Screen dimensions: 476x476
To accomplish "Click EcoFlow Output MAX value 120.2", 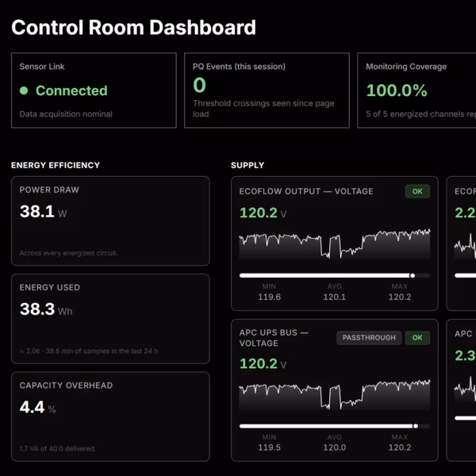I will tap(400, 297).
